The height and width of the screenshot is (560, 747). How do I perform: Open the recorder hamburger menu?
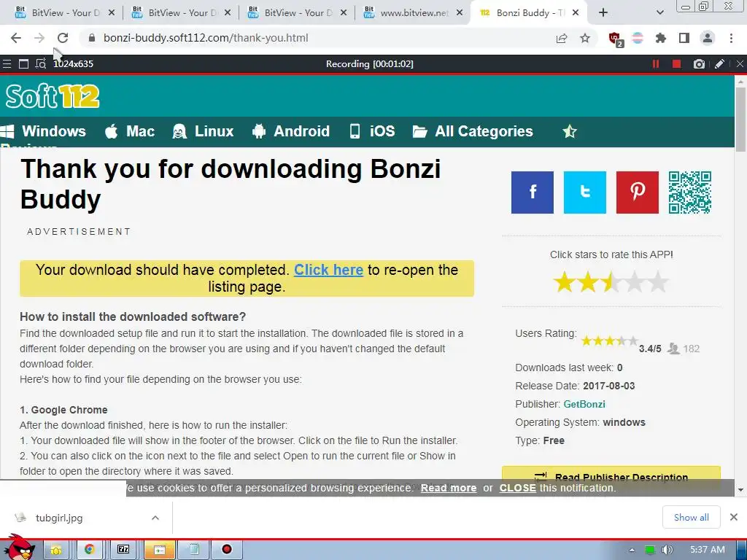[7, 64]
